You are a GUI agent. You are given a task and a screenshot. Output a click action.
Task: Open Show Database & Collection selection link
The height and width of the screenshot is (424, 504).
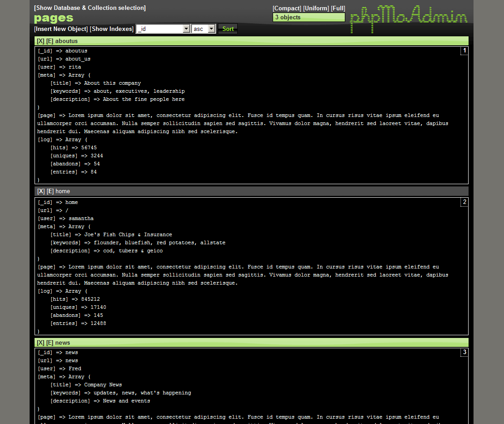pos(90,8)
